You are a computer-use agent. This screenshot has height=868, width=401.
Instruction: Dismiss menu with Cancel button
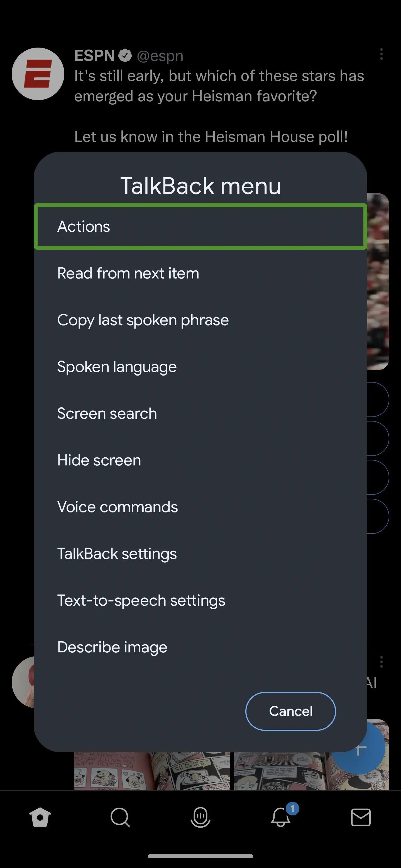[290, 711]
